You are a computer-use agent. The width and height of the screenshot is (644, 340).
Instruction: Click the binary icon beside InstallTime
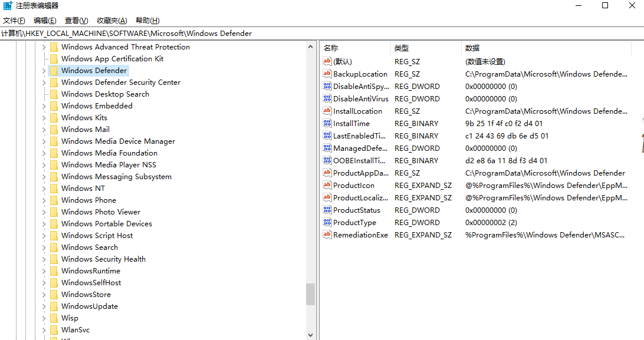click(x=327, y=123)
